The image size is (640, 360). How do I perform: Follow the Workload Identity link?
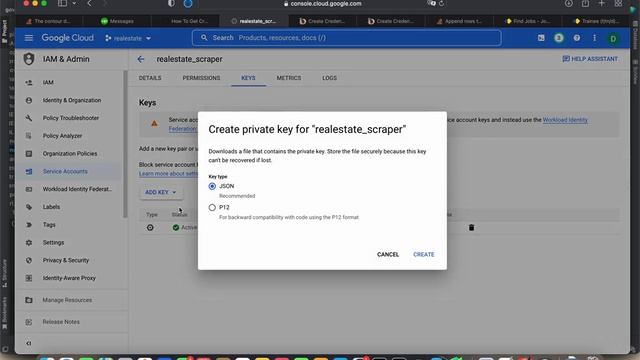tap(565, 120)
